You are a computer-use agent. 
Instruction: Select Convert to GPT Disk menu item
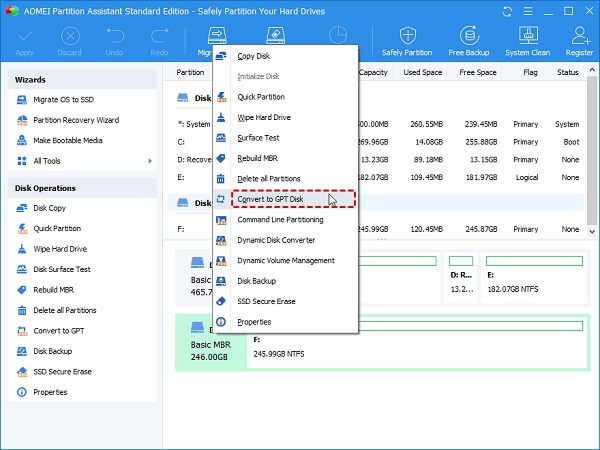[x=285, y=199]
